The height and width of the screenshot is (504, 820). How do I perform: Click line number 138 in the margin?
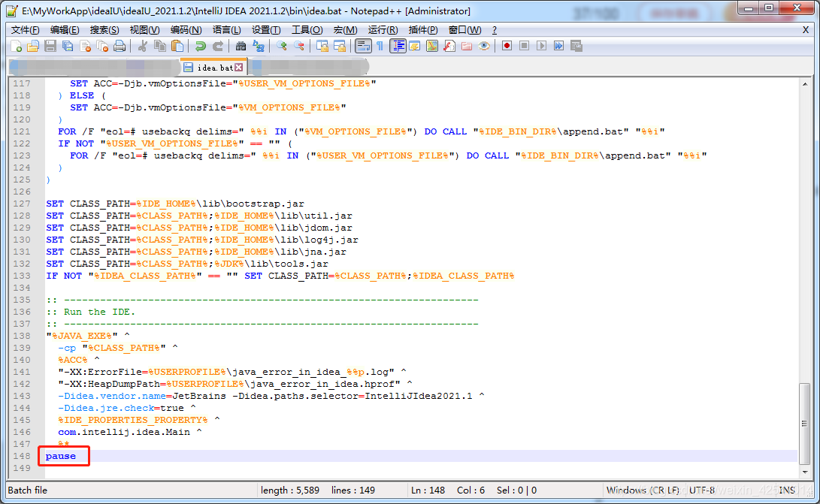point(22,336)
